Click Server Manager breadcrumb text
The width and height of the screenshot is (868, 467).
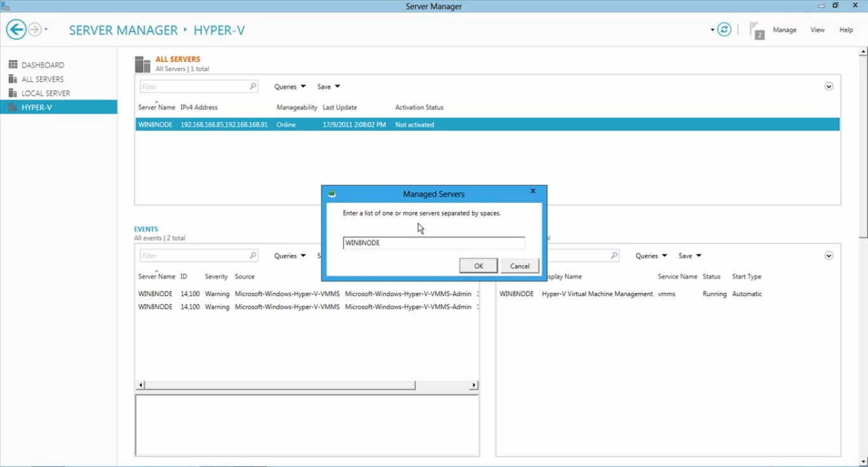pyautogui.click(x=123, y=30)
